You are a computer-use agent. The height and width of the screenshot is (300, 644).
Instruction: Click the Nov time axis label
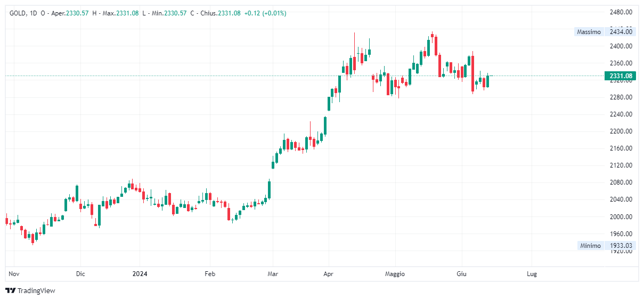click(x=14, y=274)
